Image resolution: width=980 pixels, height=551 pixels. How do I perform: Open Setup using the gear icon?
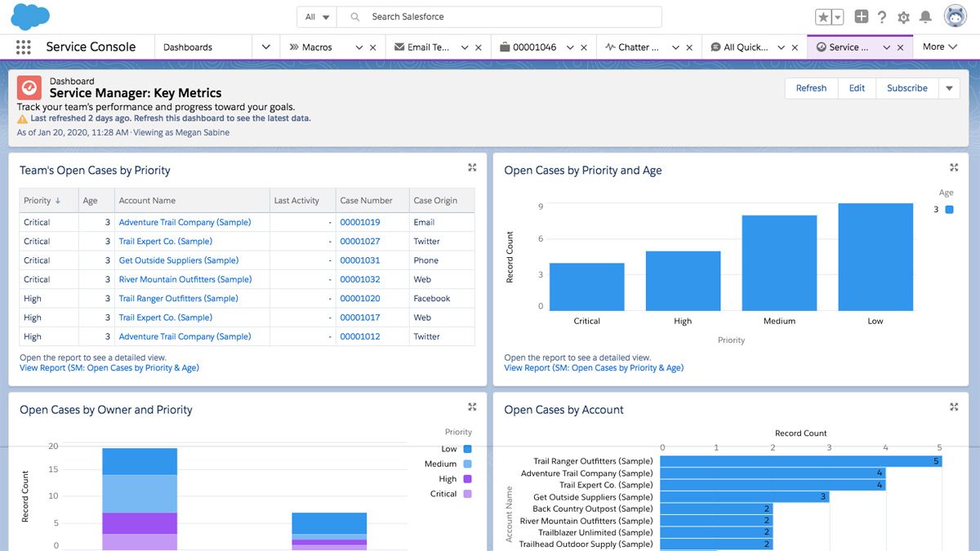902,16
